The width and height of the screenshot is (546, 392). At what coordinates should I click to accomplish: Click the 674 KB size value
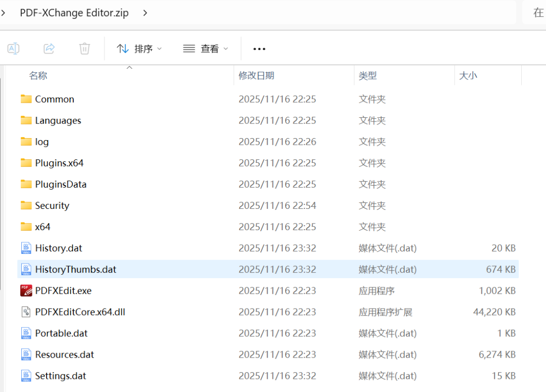[x=500, y=270]
